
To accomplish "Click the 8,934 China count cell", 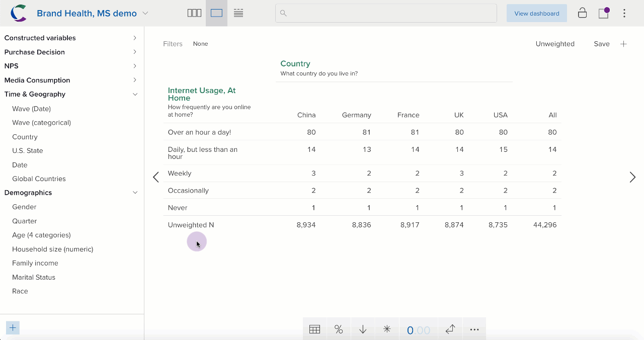I will point(306,225).
